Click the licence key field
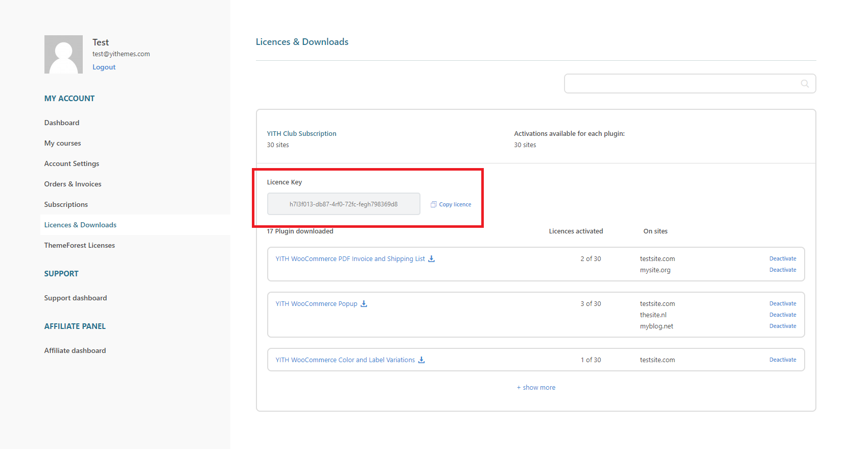868x449 pixels. click(x=343, y=204)
